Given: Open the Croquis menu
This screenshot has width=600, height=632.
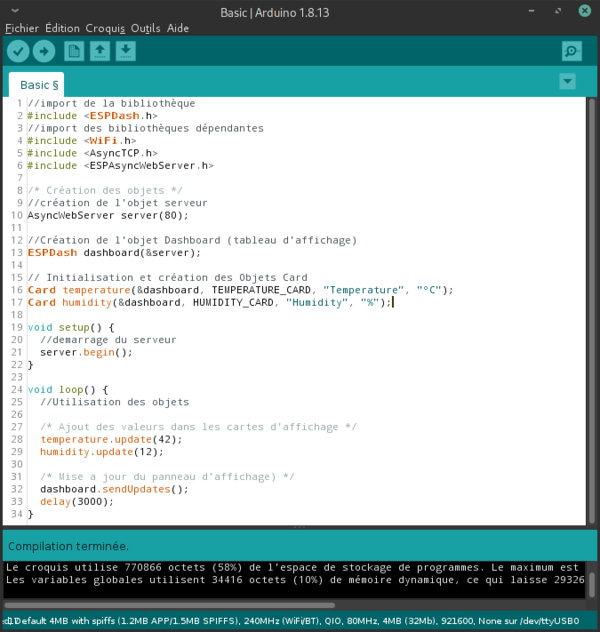Looking at the screenshot, I should pyautogui.click(x=105, y=28).
